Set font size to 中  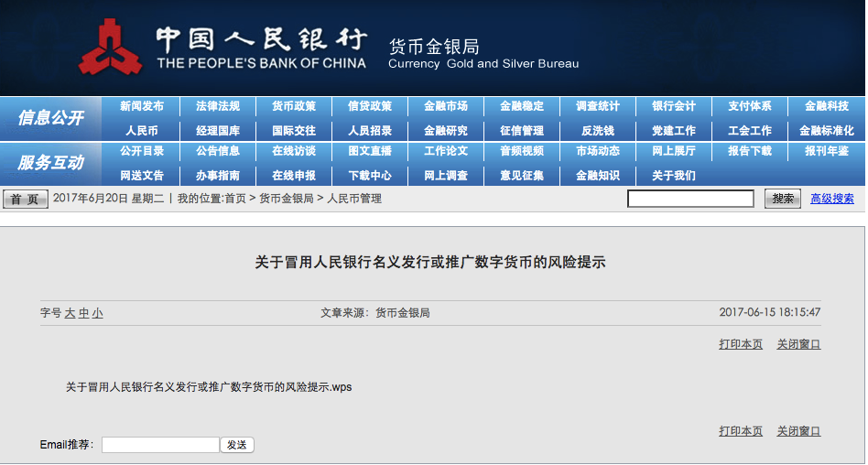coord(83,313)
